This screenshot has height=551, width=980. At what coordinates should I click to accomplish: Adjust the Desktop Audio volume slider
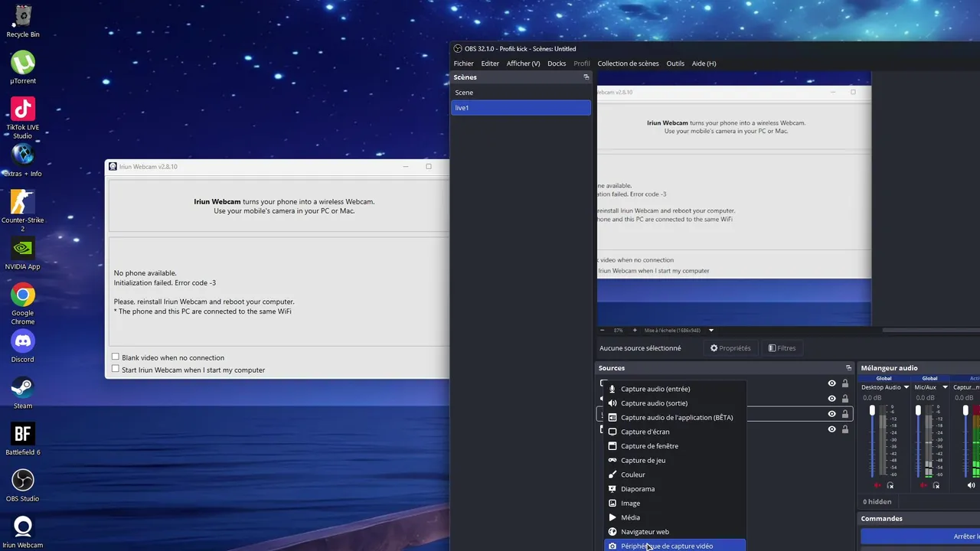[x=872, y=440]
